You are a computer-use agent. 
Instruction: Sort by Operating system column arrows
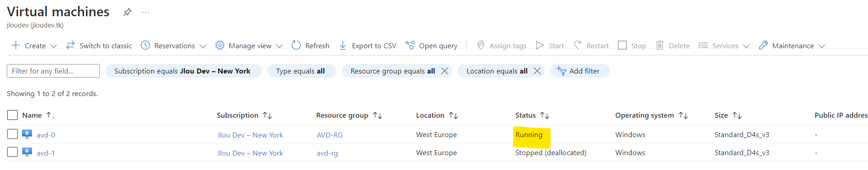[x=683, y=115]
